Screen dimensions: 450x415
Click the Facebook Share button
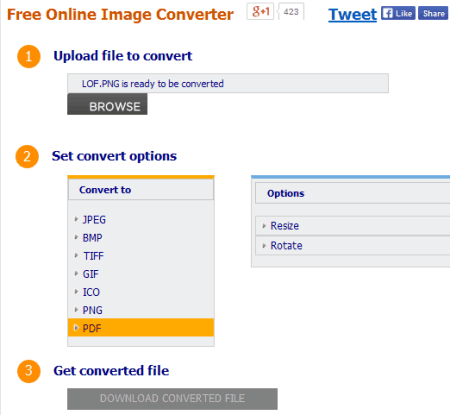tap(433, 13)
